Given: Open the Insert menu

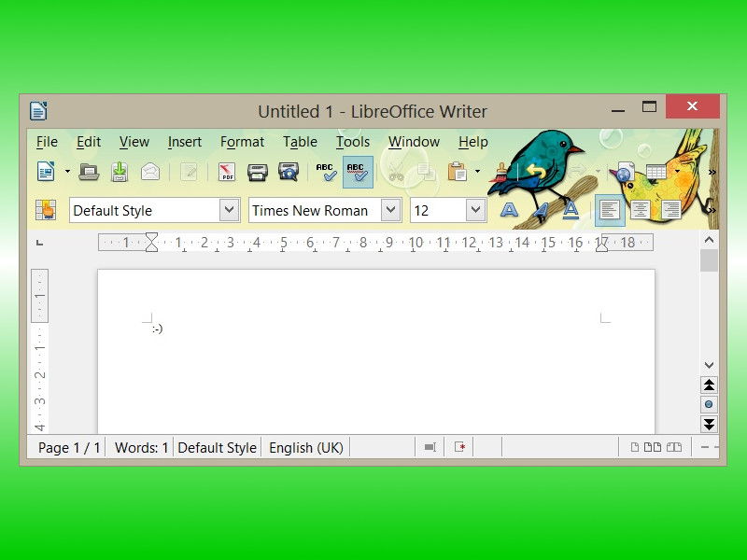Looking at the screenshot, I should [184, 142].
